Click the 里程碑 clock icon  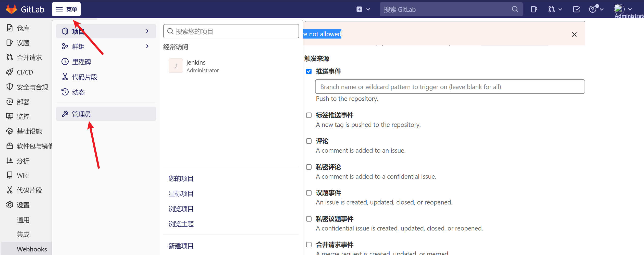tap(65, 62)
